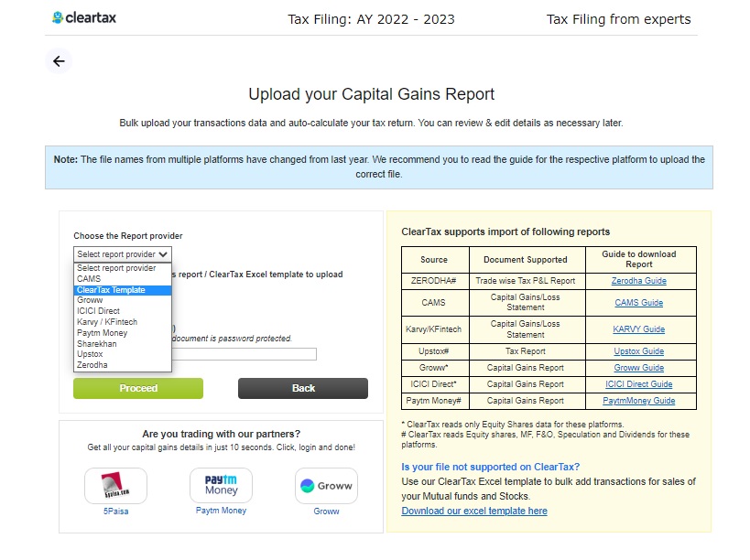Choose Karvy / KFintech option
This screenshot has width=750, height=560.
point(123,322)
